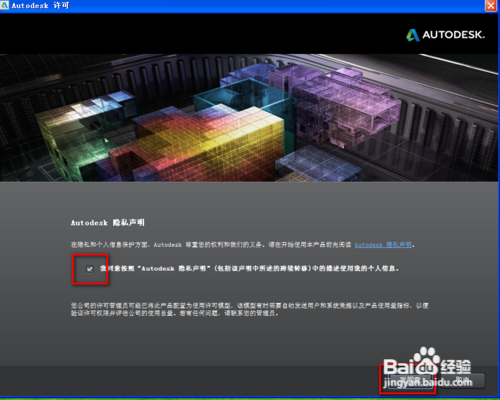This screenshot has width=500, height=400.
Task: Click the cancel button at the bottom right
Action: click(x=463, y=380)
